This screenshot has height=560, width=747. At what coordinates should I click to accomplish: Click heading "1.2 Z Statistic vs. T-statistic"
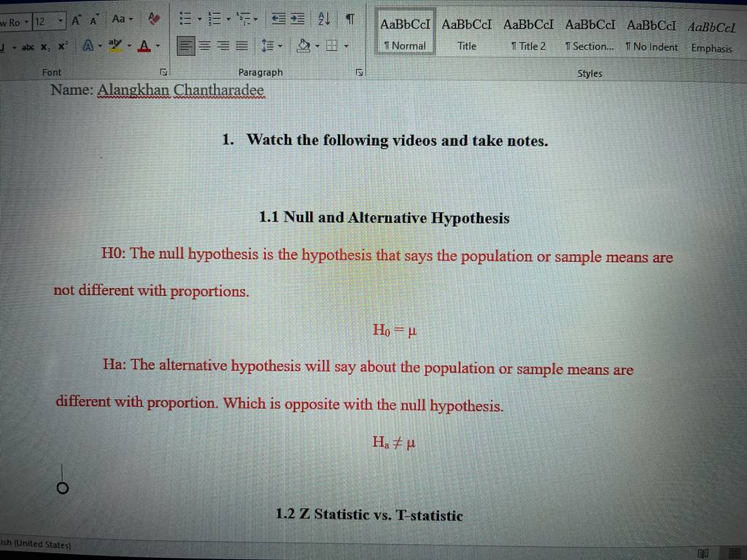click(369, 514)
